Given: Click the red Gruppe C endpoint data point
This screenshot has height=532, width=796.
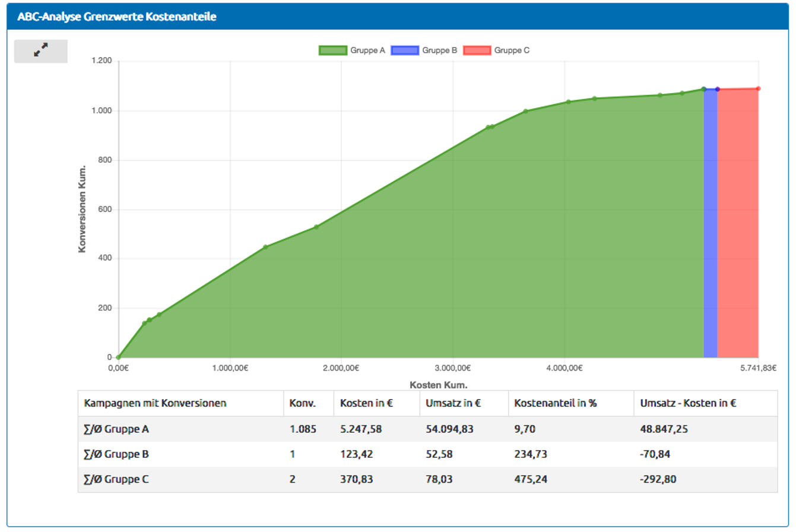Looking at the screenshot, I should [x=759, y=89].
